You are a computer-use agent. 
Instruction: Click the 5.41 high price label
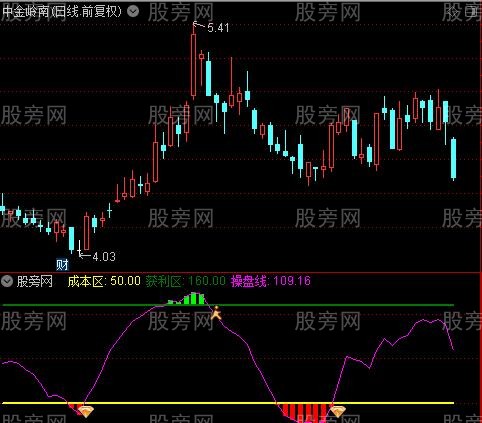point(218,28)
